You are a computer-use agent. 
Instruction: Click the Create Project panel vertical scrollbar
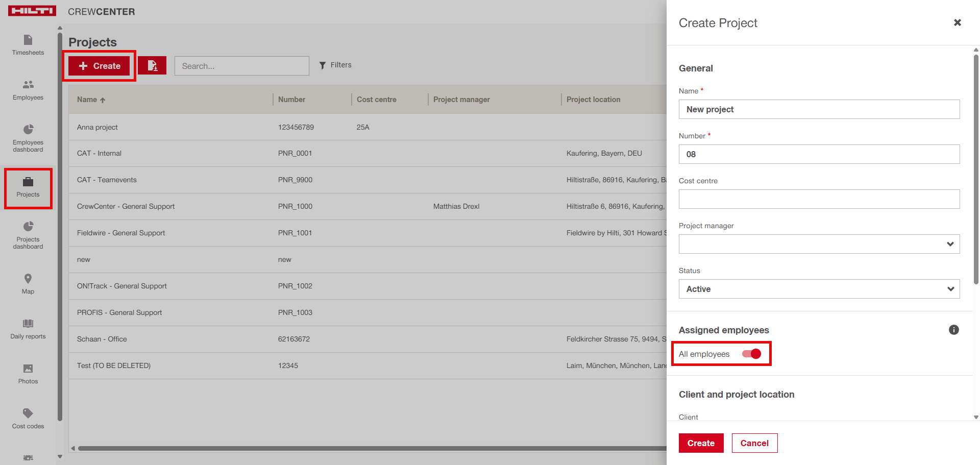[x=976, y=168]
